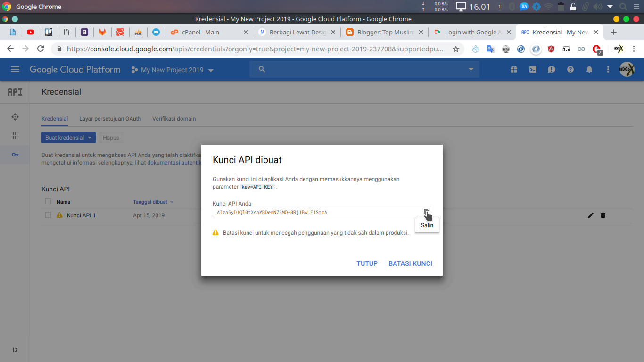Viewport: 644px width, 362px height.
Task: Click the gift icon in the header
Action: pyautogui.click(x=514, y=70)
